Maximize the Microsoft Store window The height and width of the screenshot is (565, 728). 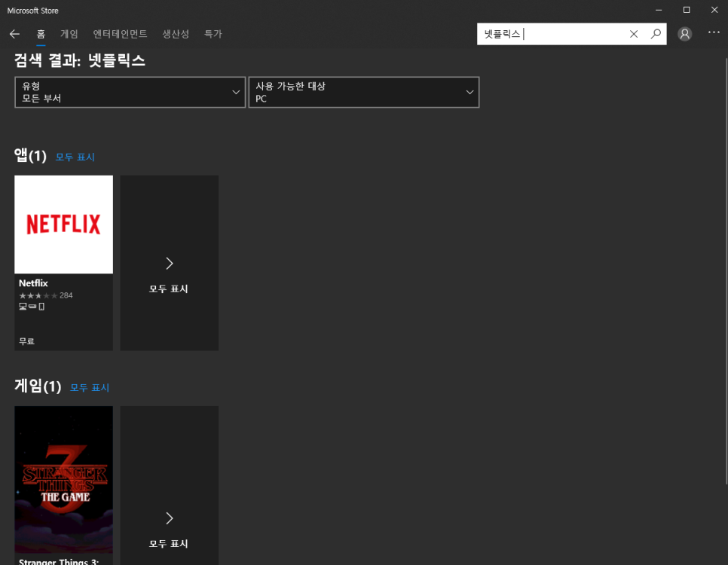point(687,11)
